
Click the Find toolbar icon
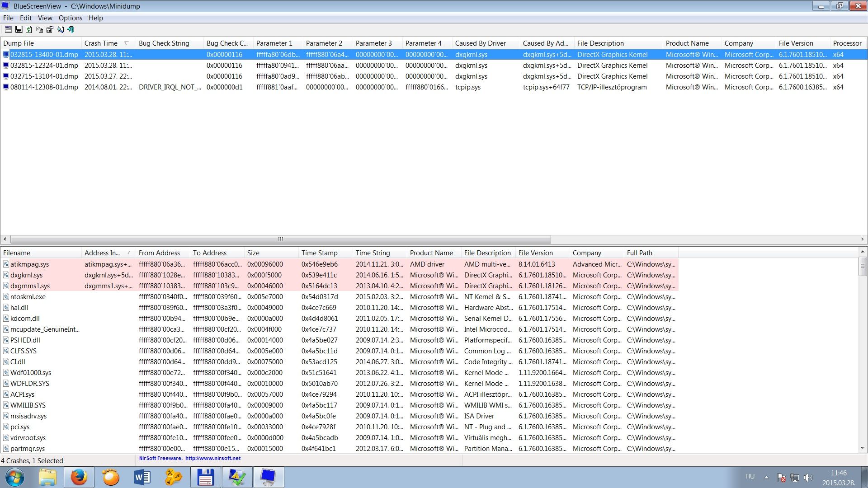tap(60, 29)
